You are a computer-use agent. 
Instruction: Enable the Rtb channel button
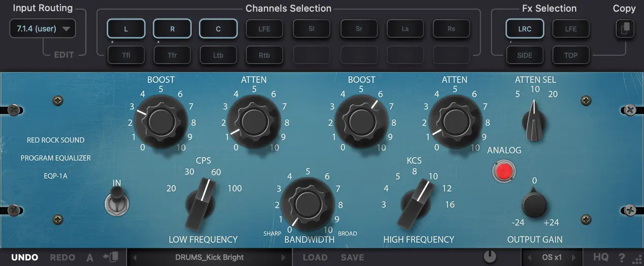pyautogui.click(x=264, y=55)
